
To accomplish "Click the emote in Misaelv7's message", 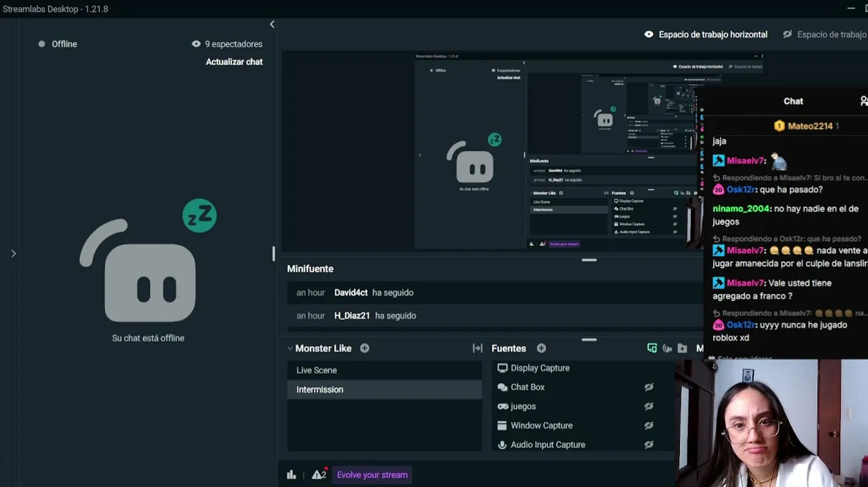I will click(x=779, y=161).
